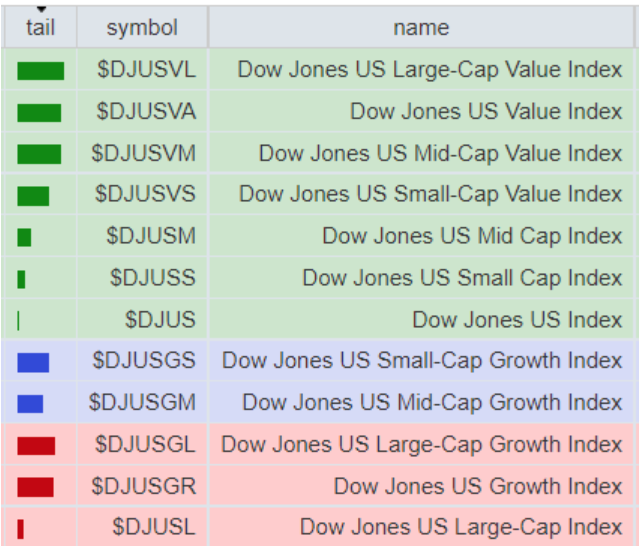
Task: Click the green tail bar for $DJUSVA
Action: [x=39, y=112]
